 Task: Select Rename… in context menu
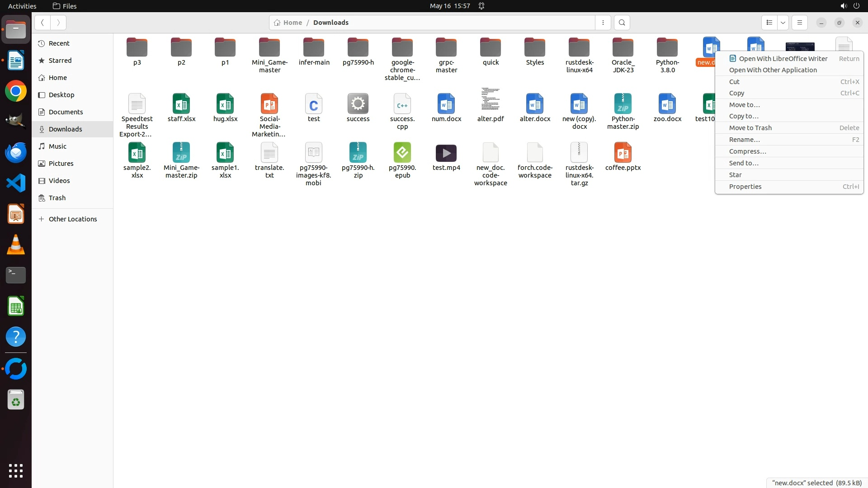coord(744,140)
